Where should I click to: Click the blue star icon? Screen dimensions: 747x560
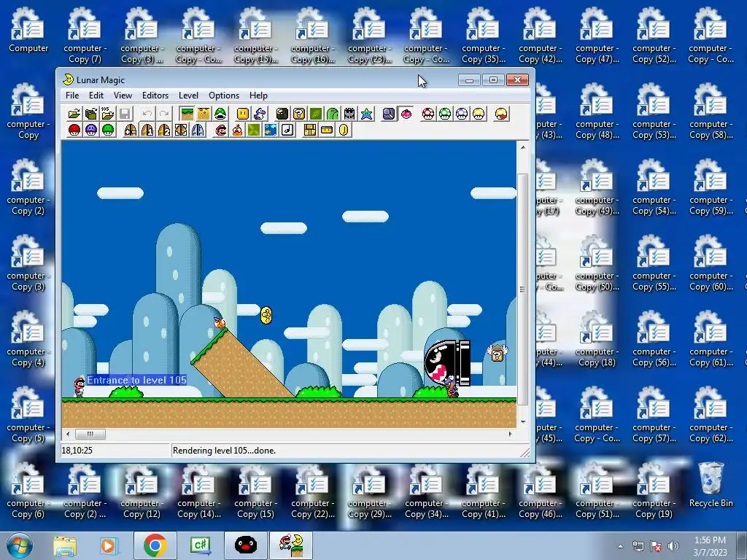click(x=366, y=114)
